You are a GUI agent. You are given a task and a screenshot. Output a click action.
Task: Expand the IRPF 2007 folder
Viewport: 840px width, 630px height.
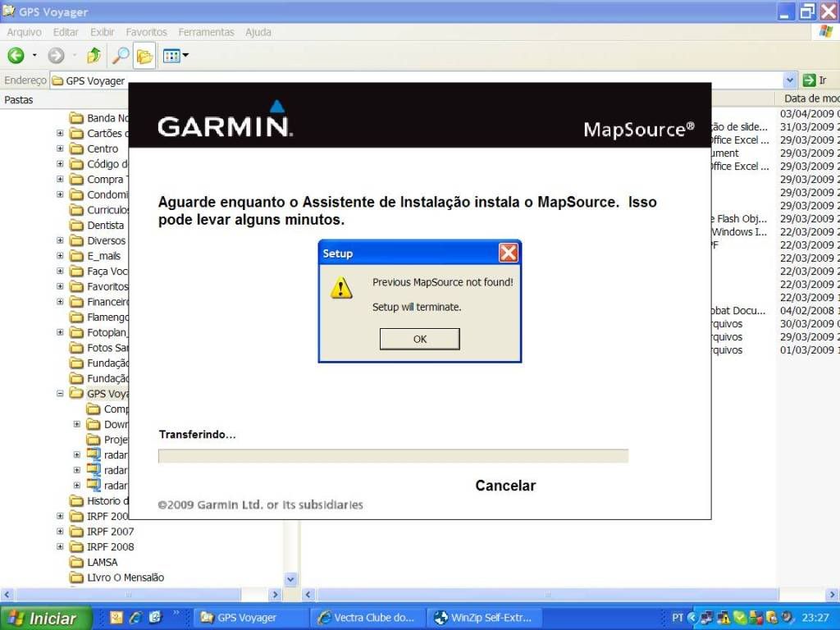[60, 532]
